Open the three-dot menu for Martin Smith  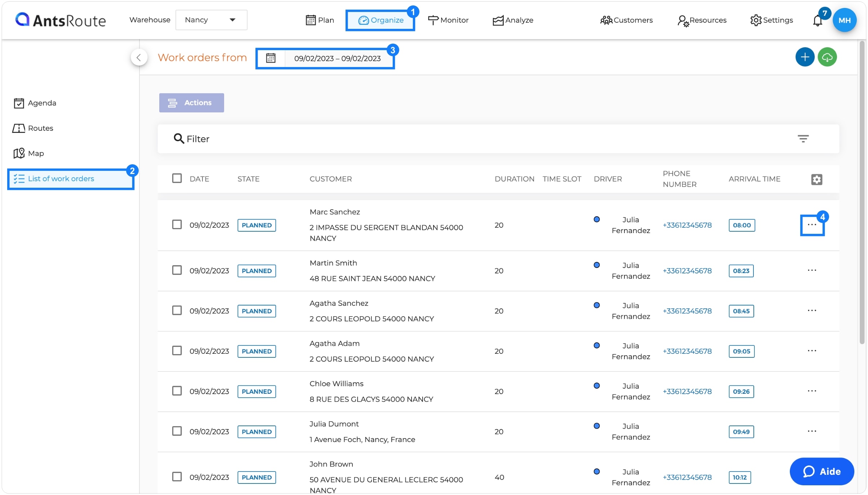pyautogui.click(x=812, y=270)
